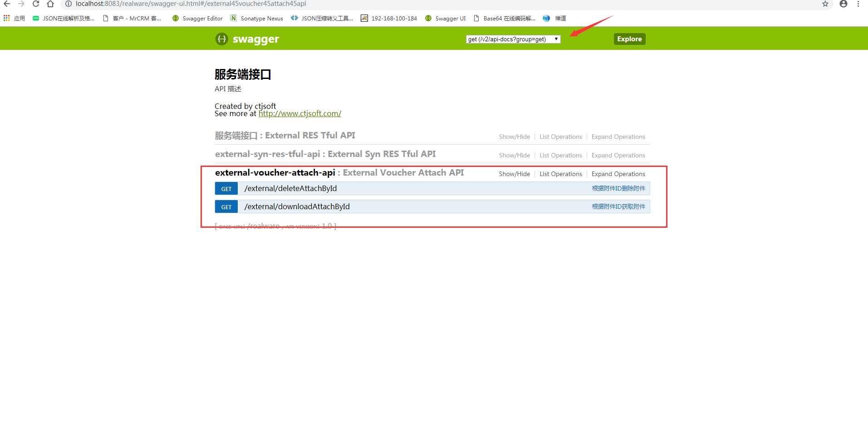The width and height of the screenshot is (868, 422).
Task: Open the JSON压缩转义工具 bookmark
Action: point(322,18)
